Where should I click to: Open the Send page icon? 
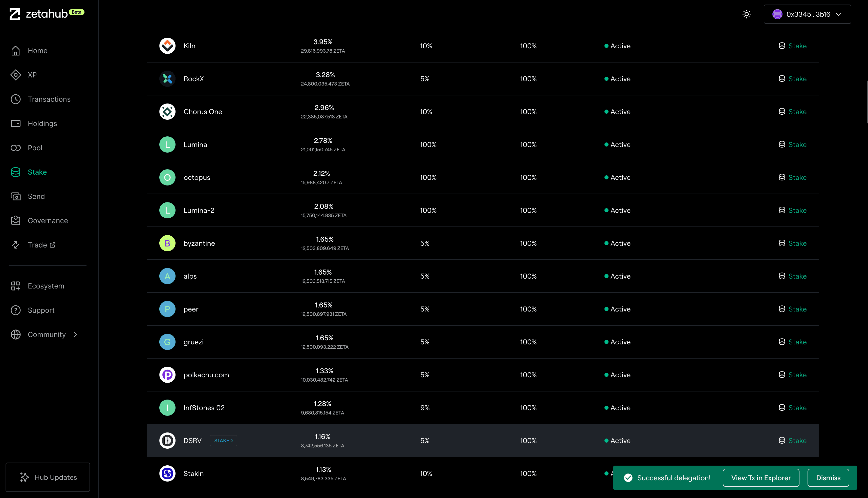tap(16, 196)
